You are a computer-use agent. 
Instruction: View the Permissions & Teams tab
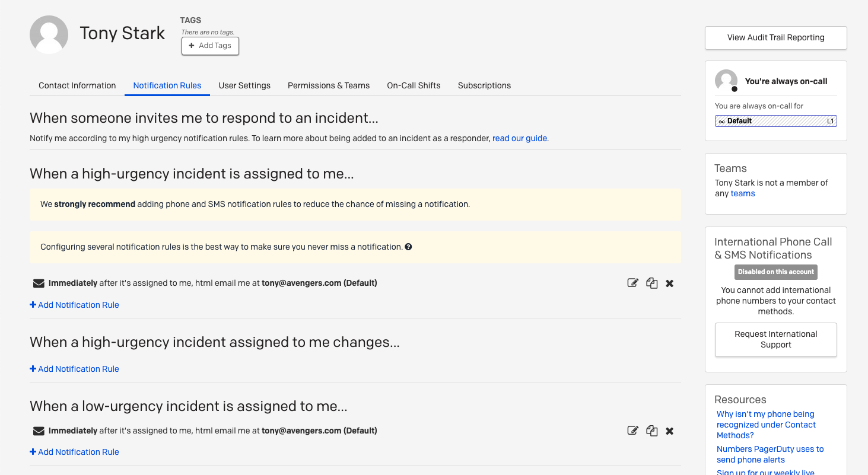[329, 85]
